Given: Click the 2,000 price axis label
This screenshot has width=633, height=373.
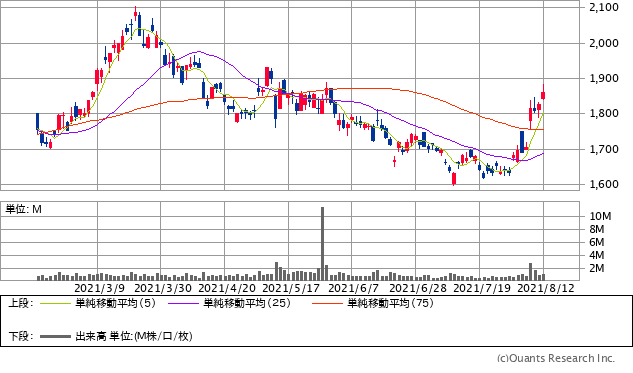Looking at the screenshot, I should (604, 43).
